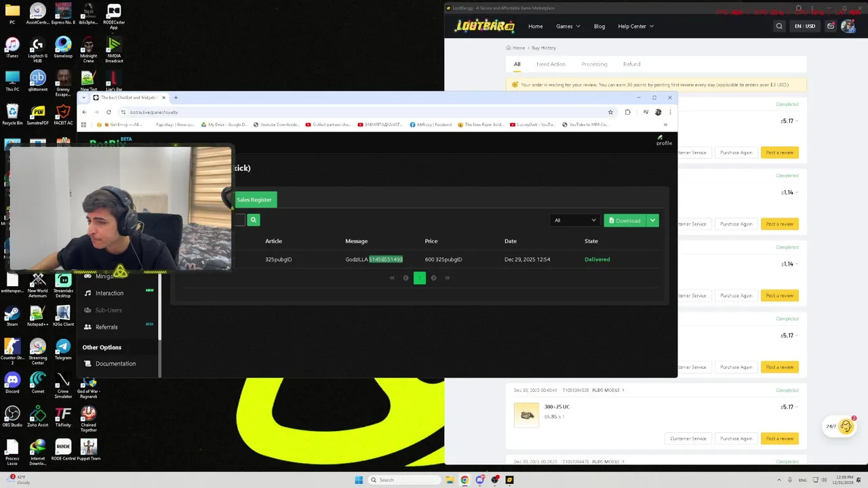Image resolution: width=868 pixels, height=488 pixels.
Task: Open the OBS Studio desktop shortcut
Action: tap(12, 415)
